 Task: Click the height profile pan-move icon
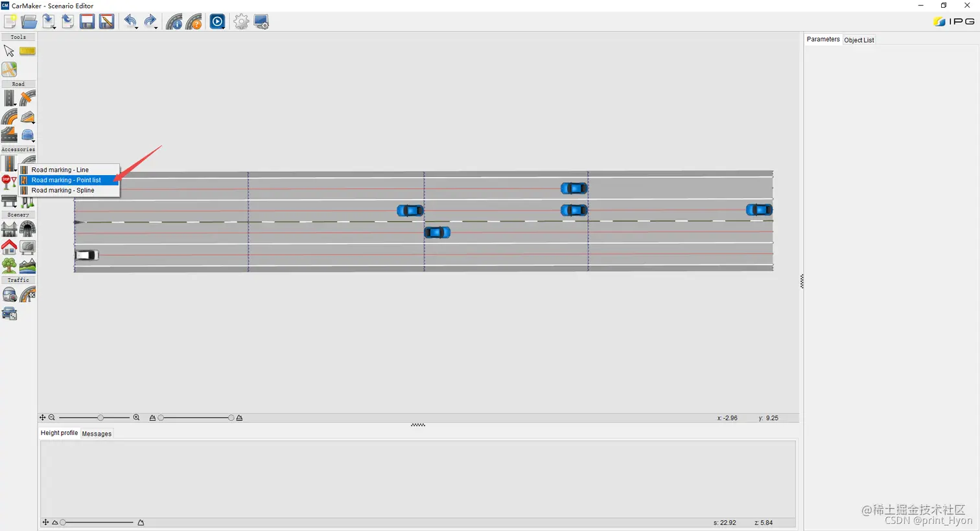45,522
